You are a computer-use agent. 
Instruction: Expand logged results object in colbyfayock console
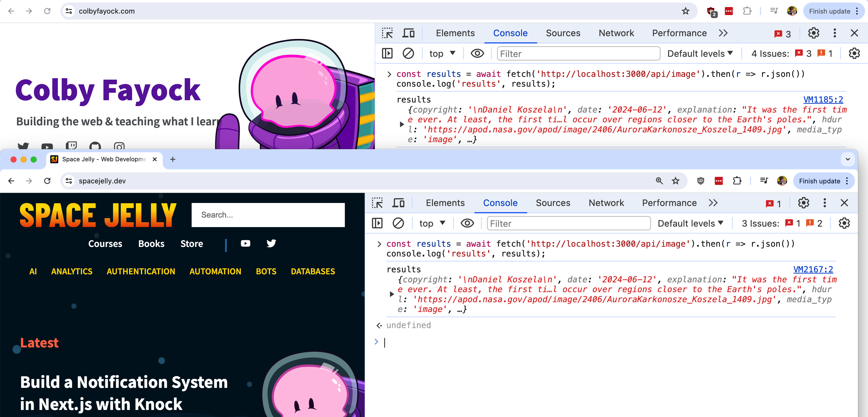pyautogui.click(x=402, y=124)
